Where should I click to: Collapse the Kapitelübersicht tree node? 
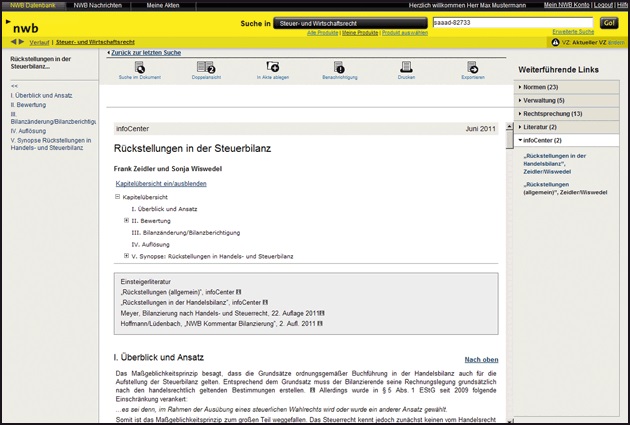[x=118, y=197]
